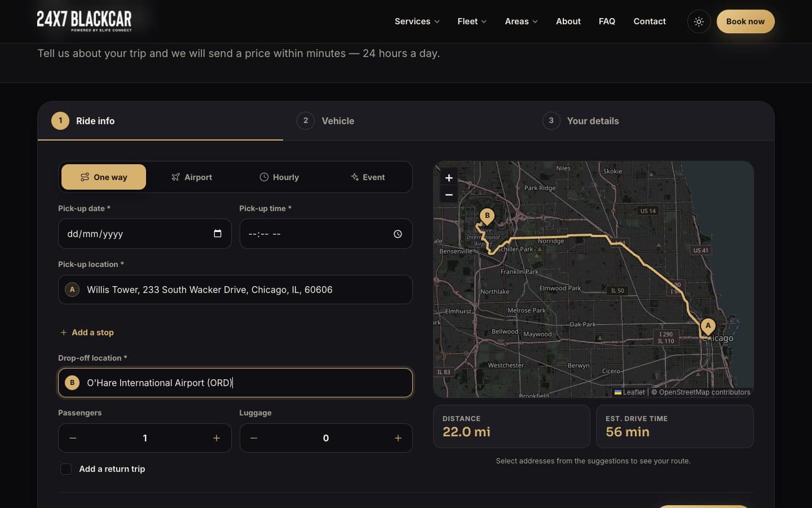Viewport: 812px width, 508px height.
Task: Click the B badge in Drop-off location
Action: pyautogui.click(x=72, y=383)
